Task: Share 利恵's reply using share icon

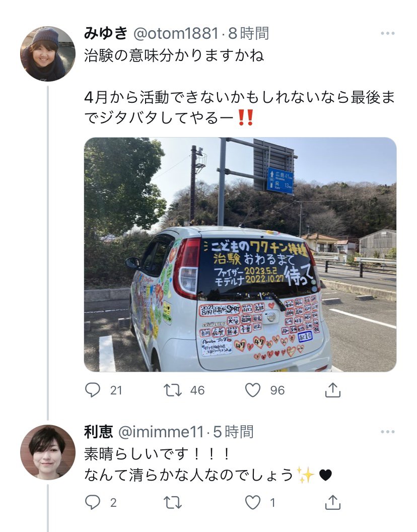Action: 333,502
